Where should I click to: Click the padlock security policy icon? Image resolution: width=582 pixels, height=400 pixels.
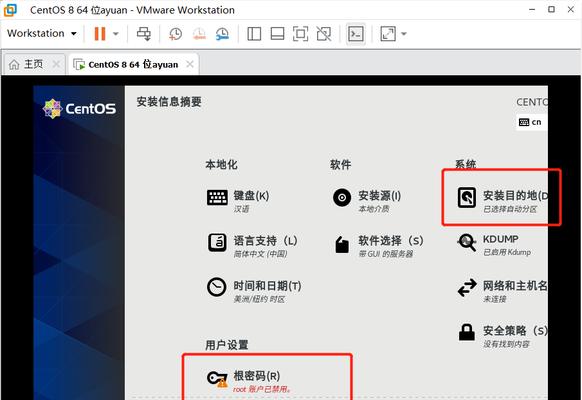coord(467,332)
